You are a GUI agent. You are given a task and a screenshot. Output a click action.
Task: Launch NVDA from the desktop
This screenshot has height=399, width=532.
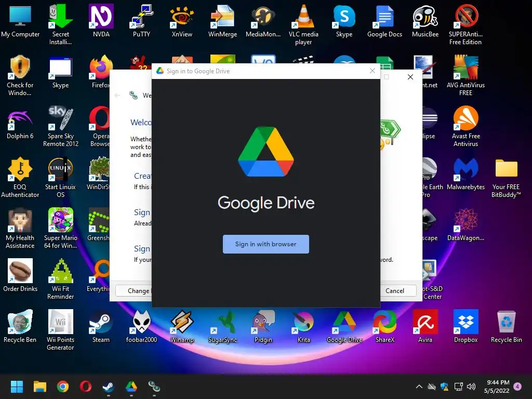pyautogui.click(x=101, y=21)
